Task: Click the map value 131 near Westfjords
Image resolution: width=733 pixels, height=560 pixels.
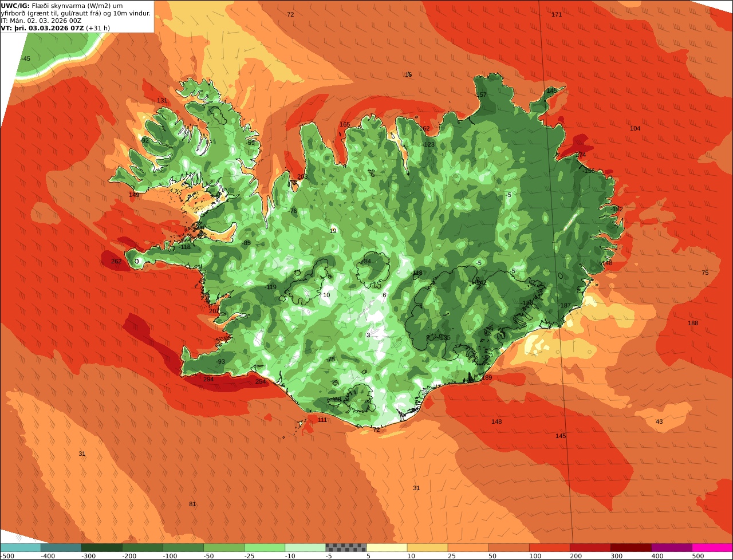Action: pyautogui.click(x=162, y=101)
